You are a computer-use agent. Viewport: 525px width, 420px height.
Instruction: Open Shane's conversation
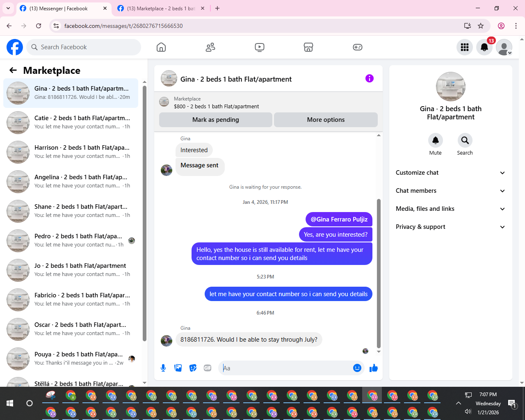[71, 211]
